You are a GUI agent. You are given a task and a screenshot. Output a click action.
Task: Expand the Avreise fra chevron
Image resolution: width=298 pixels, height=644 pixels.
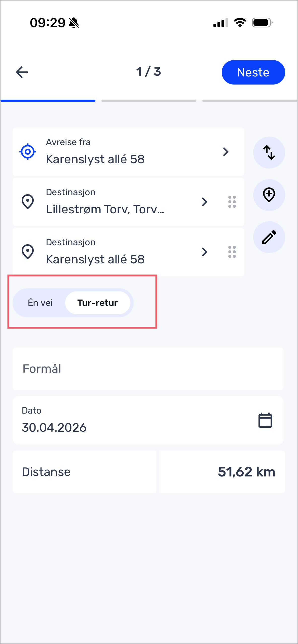pyautogui.click(x=226, y=152)
